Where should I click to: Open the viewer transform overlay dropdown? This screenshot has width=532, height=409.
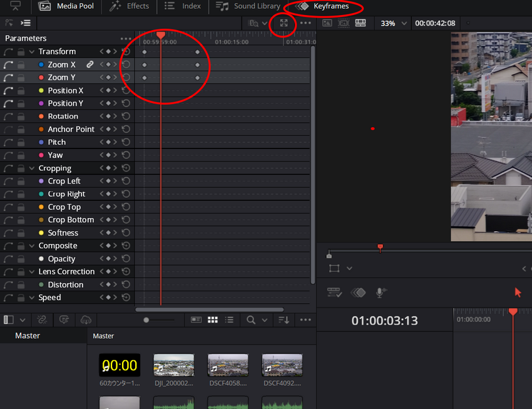pos(349,269)
